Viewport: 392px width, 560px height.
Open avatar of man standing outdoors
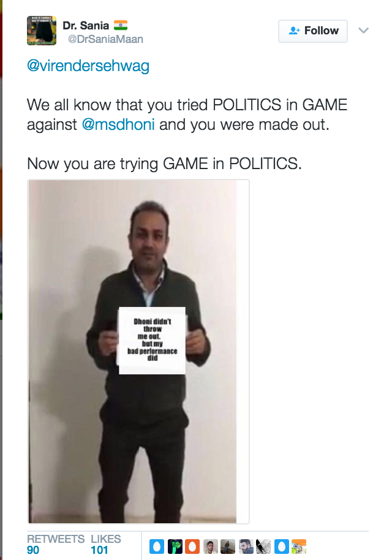pos(228,547)
